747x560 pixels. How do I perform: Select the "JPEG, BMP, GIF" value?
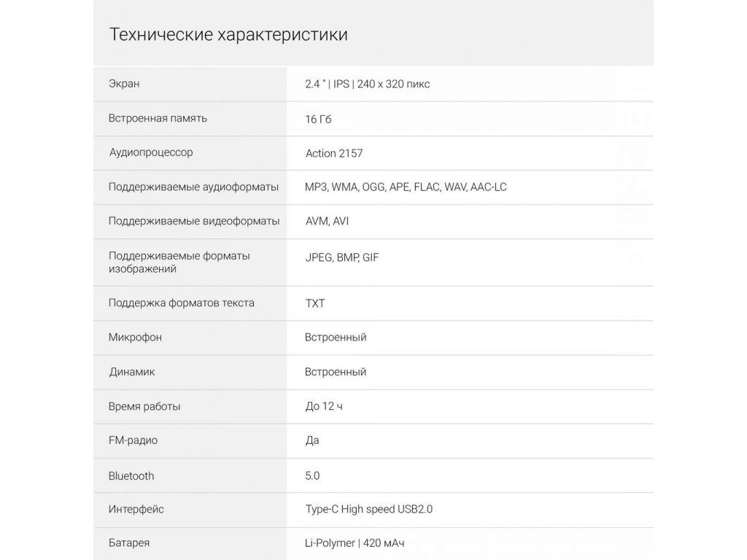click(342, 257)
